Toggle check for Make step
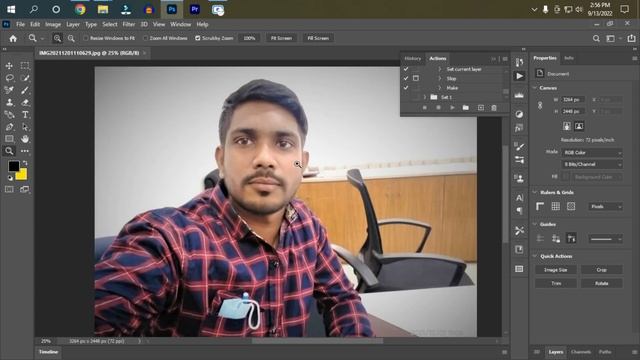 tap(406, 88)
